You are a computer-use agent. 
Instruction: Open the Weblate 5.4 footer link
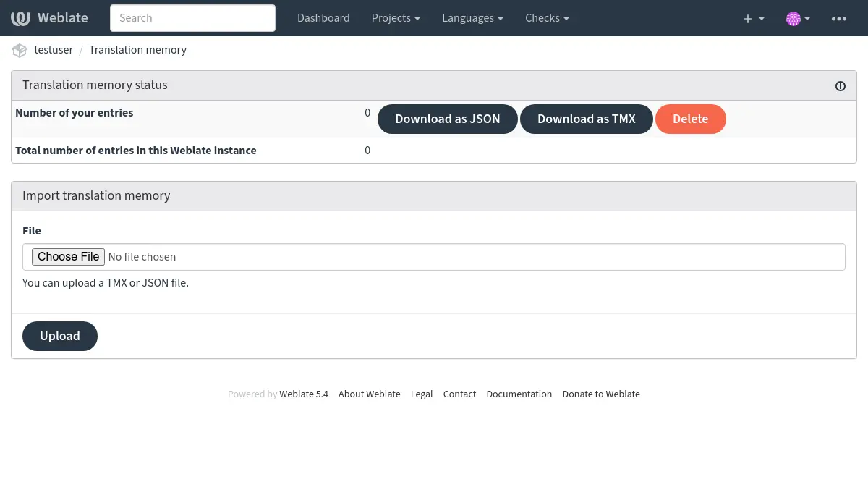click(x=304, y=394)
